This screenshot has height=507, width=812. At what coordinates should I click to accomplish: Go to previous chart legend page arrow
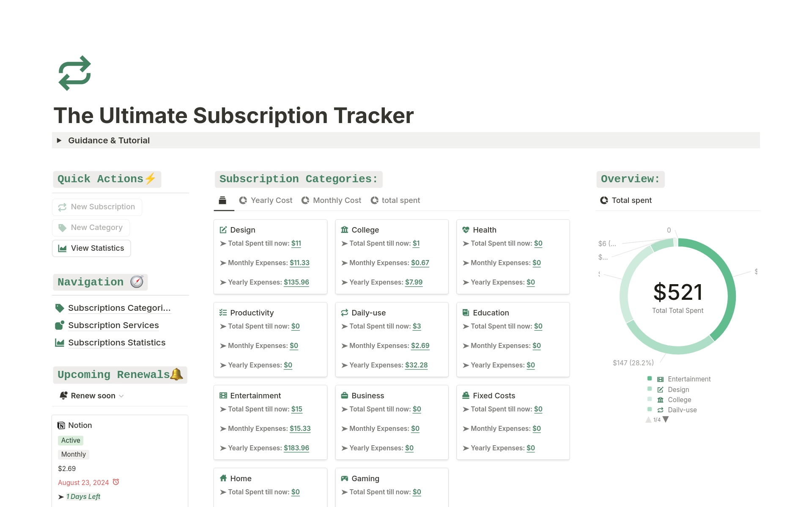(x=648, y=419)
